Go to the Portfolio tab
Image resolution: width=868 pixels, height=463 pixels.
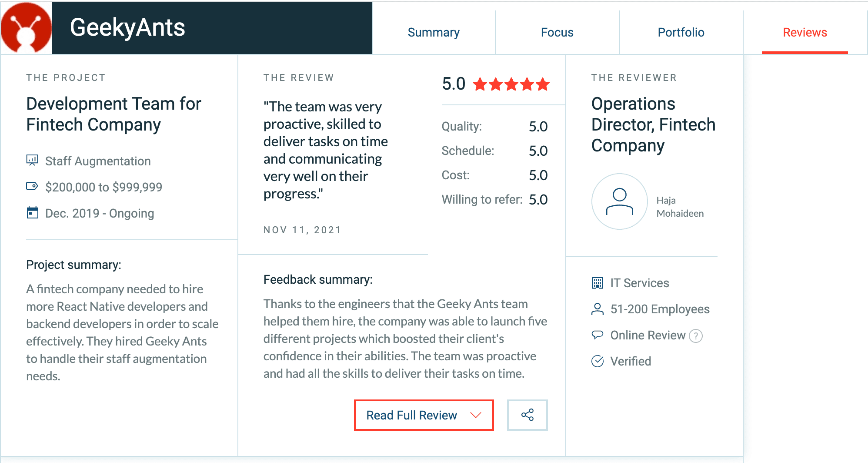pos(681,33)
